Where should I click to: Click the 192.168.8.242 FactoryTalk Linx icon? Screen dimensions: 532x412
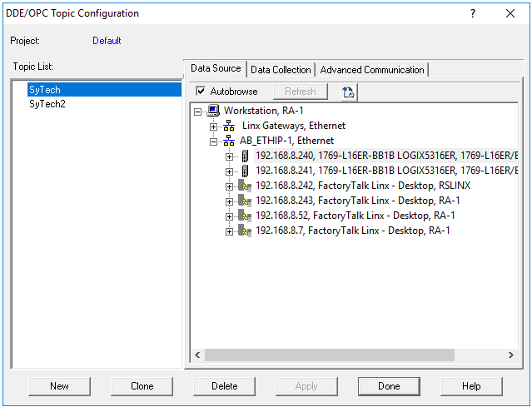245,186
